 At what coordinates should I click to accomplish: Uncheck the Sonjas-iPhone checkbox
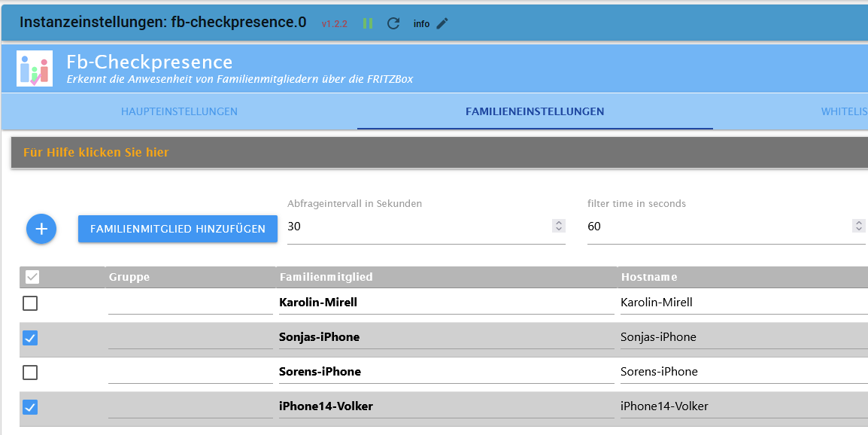point(30,338)
